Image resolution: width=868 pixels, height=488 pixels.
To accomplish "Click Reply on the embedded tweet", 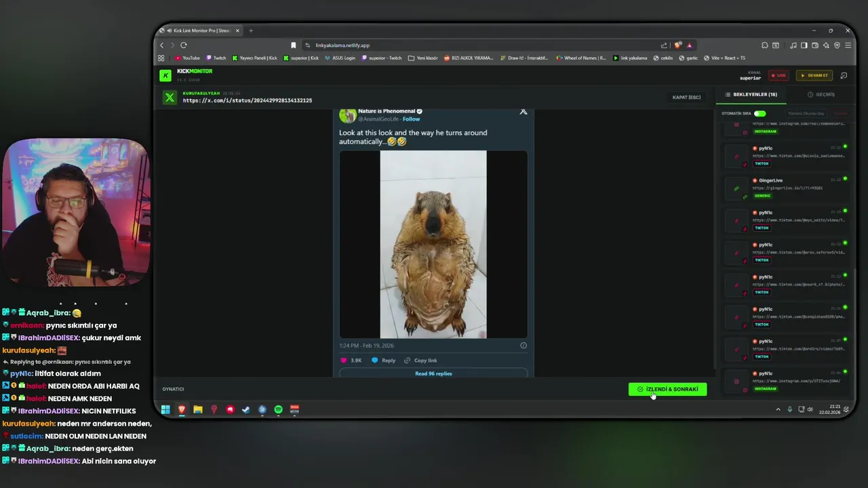I will pyautogui.click(x=384, y=361).
